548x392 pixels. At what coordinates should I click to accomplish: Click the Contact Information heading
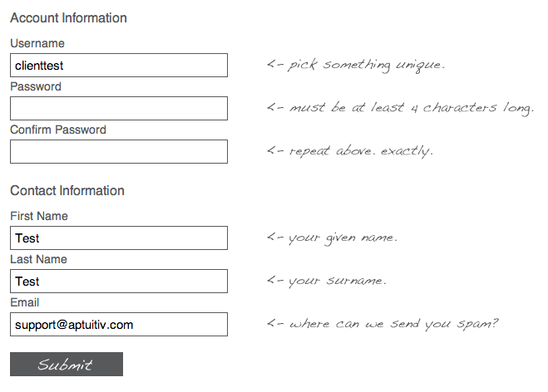click(x=67, y=190)
